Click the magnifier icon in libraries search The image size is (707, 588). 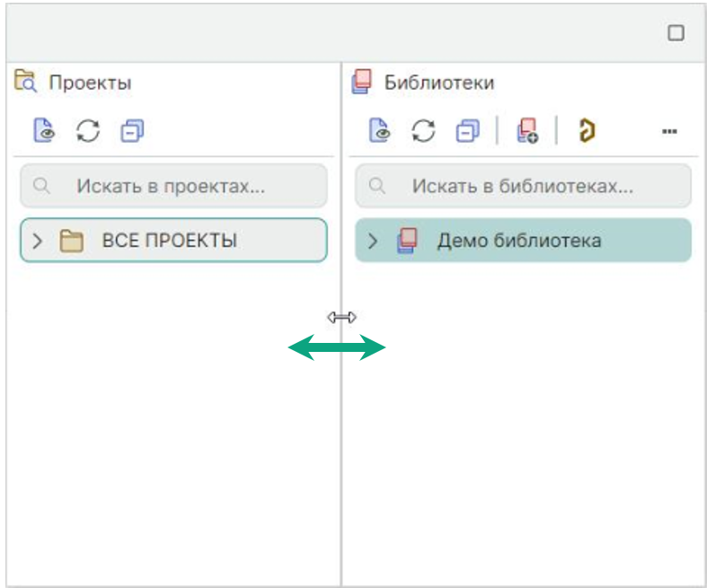coord(377,186)
